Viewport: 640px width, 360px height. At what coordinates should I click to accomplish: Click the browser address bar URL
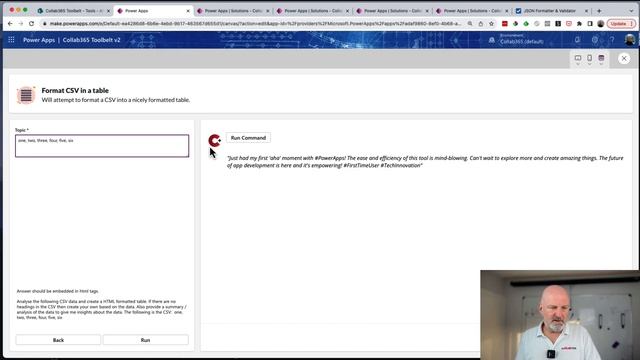pos(255,24)
